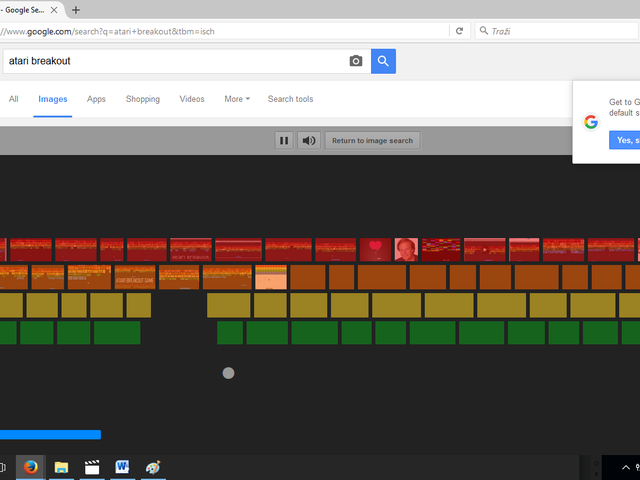640x480 pixels.
Task: Focus the atari breakout search field
Action: coord(176,61)
